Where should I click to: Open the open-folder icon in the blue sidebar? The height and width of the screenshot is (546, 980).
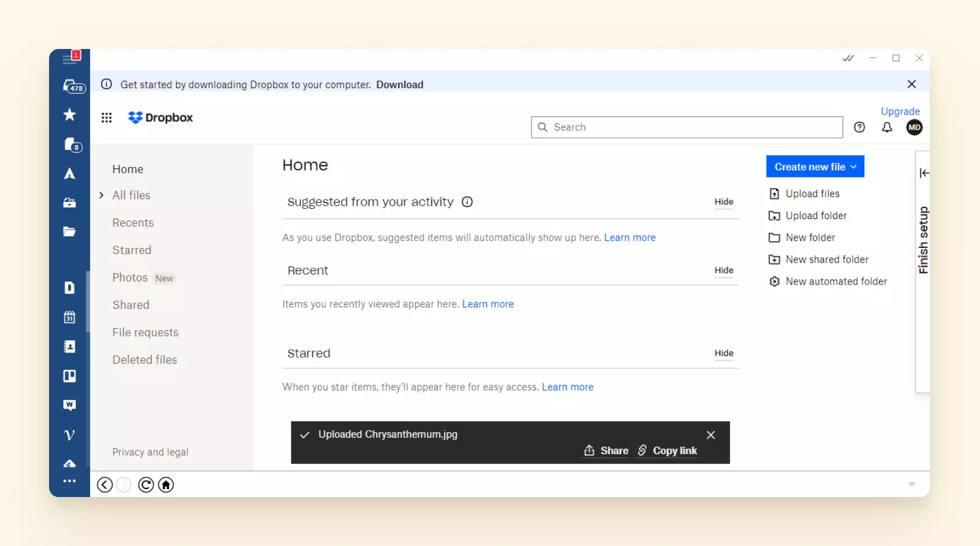[x=70, y=231]
